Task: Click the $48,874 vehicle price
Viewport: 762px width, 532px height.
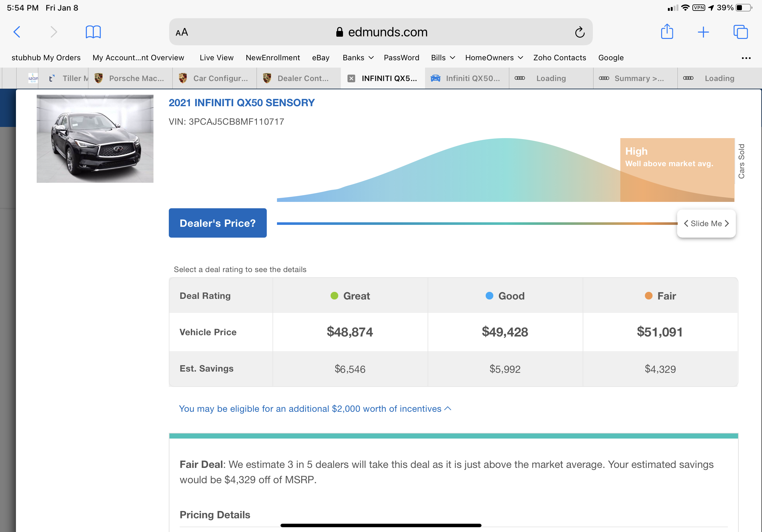Action: pos(350,332)
